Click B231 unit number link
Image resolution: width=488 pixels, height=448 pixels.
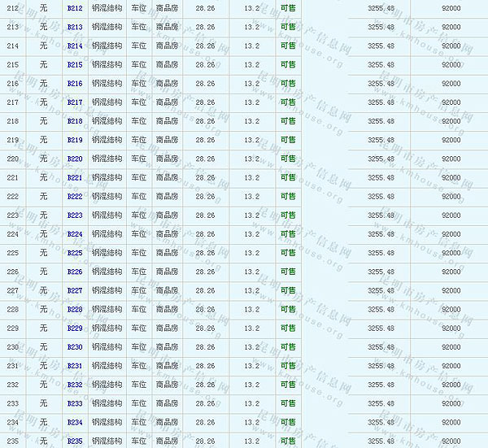pyautogui.click(x=75, y=366)
